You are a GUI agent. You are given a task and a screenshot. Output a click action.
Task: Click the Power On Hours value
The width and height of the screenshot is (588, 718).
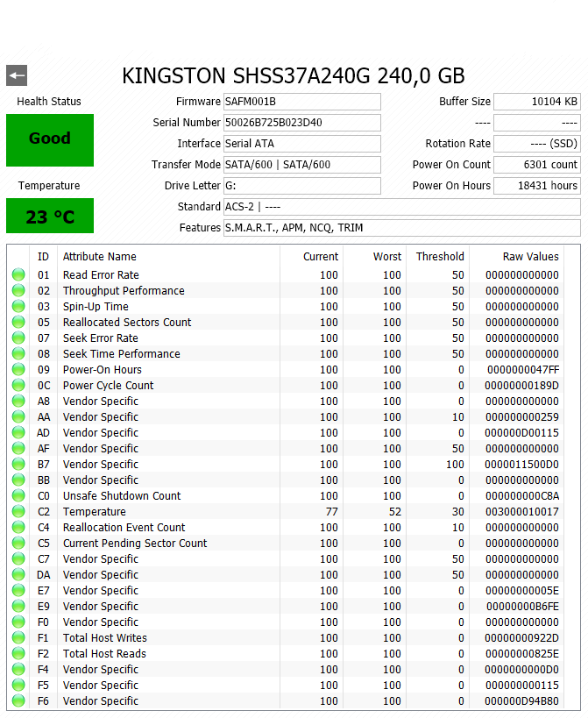click(537, 186)
